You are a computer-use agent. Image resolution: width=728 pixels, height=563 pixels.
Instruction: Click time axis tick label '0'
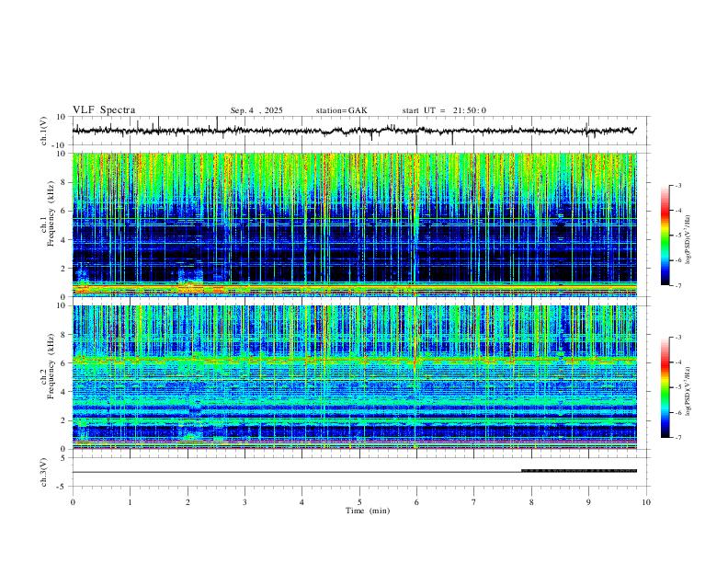tap(73, 502)
